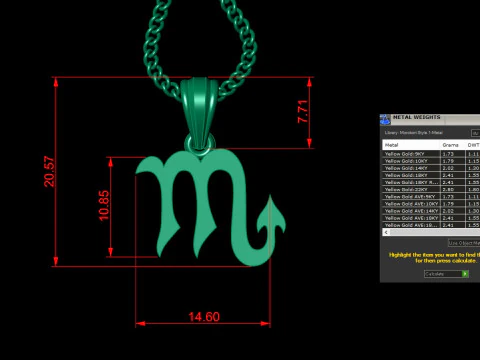
Task: Sort by the Grams column header
Action: 453,145
